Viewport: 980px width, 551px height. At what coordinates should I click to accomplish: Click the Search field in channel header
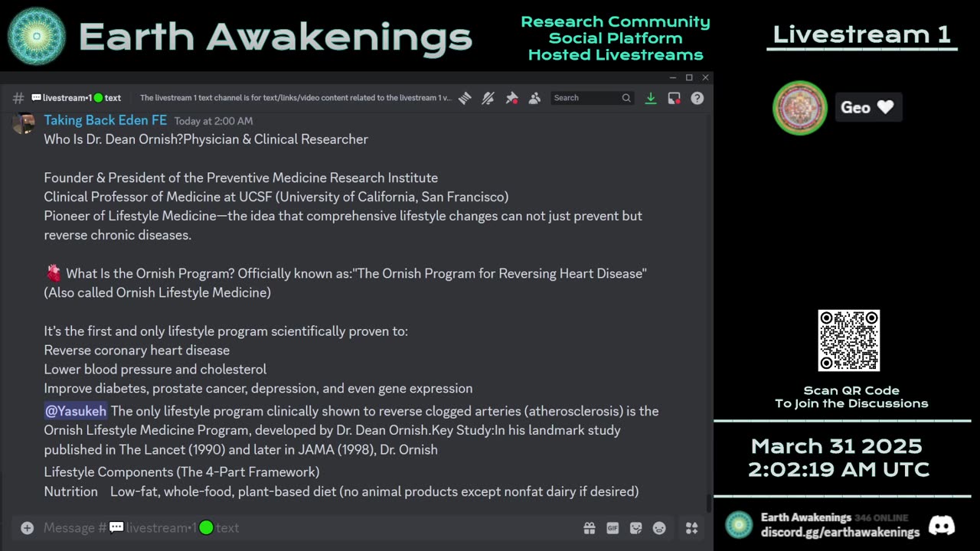pos(592,98)
